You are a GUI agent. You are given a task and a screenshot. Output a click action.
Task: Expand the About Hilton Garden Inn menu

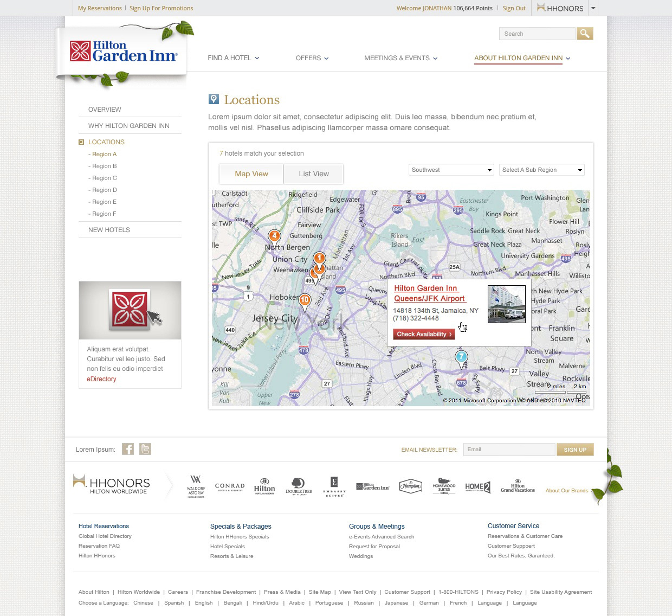[x=522, y=58]
